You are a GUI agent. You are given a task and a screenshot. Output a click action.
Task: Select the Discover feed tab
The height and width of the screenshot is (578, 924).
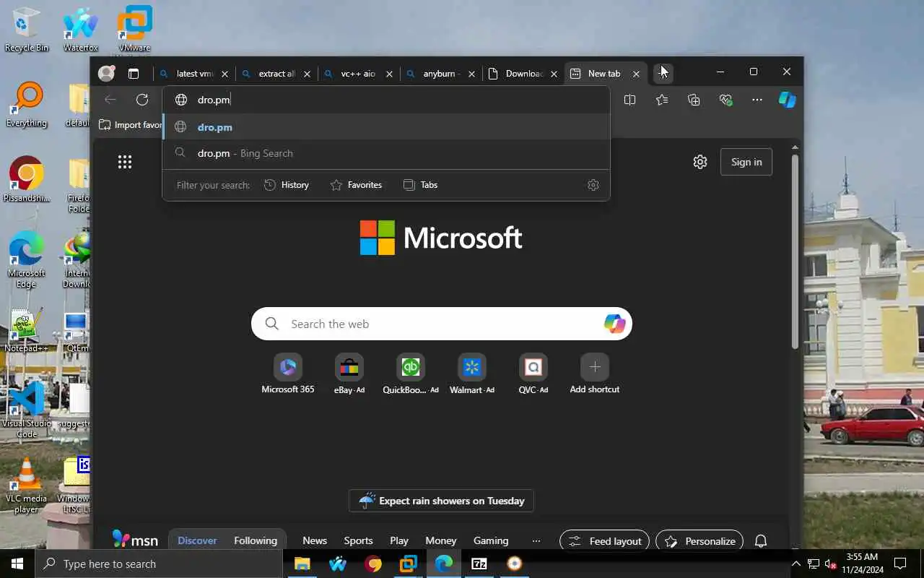(197, 540)
